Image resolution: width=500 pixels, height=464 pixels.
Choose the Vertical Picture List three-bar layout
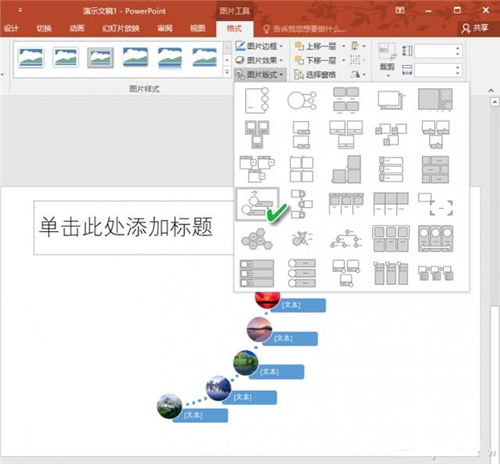click(x=257, y=273)
